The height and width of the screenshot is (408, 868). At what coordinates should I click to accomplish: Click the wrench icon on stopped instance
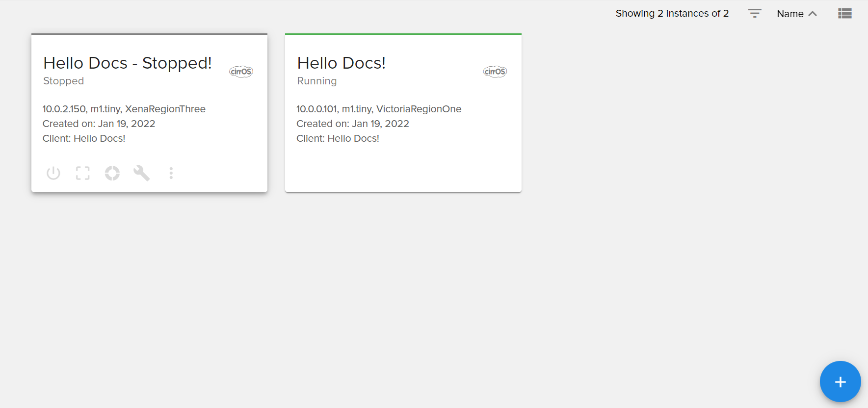pyautogui.click(x=142, y=173)
